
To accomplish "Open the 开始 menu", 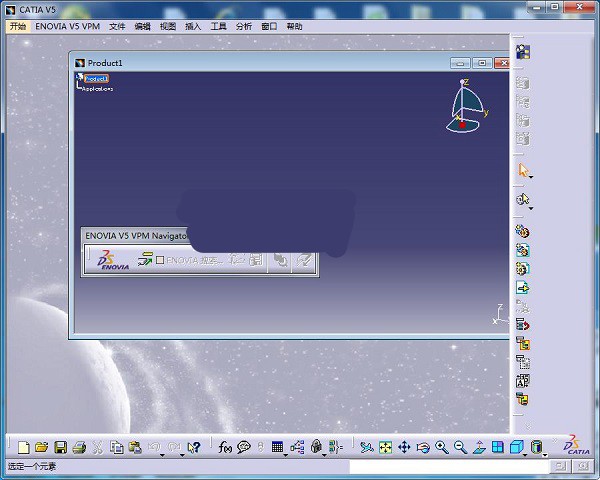I will point(18,26).
